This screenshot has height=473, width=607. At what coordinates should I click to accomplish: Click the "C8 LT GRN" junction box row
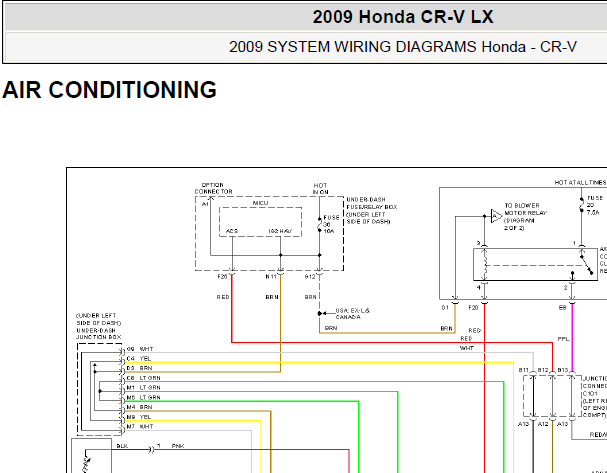tap(143, 378)
